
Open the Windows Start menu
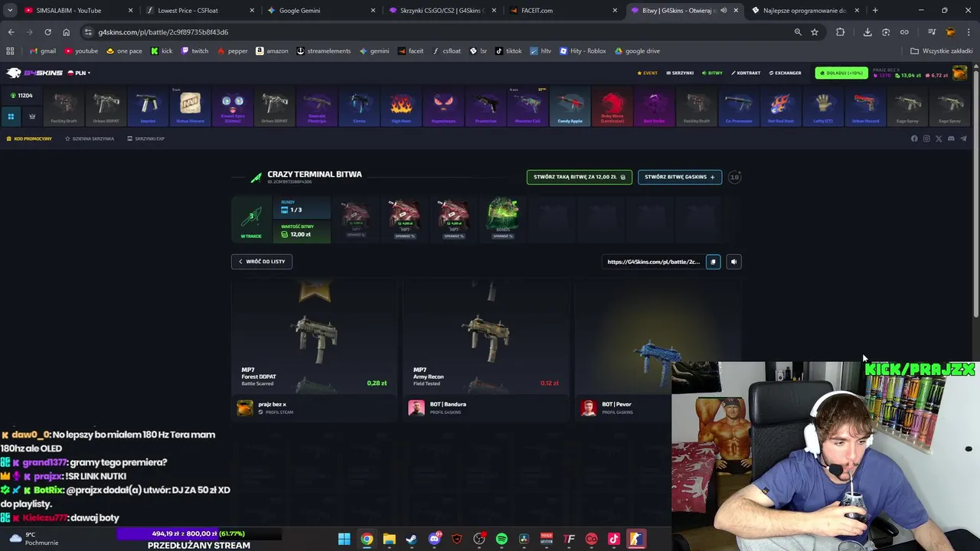[345, 539]
